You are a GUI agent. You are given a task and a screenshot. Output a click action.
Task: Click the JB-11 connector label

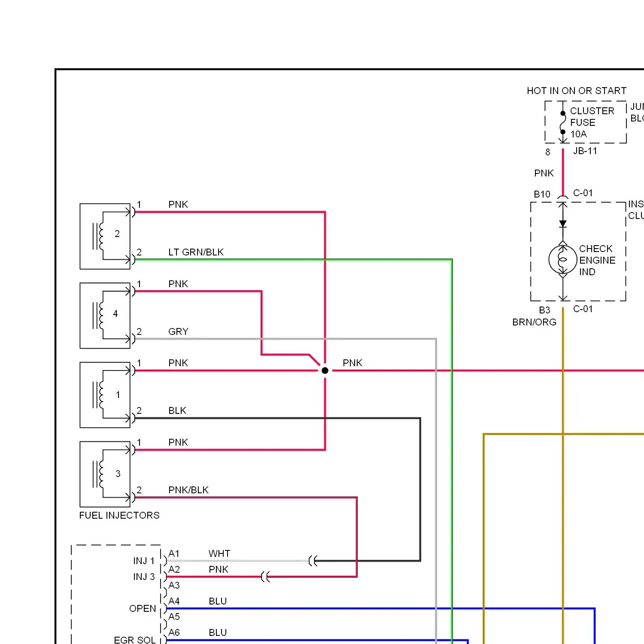pyautogui.click(x=585, y=151)
